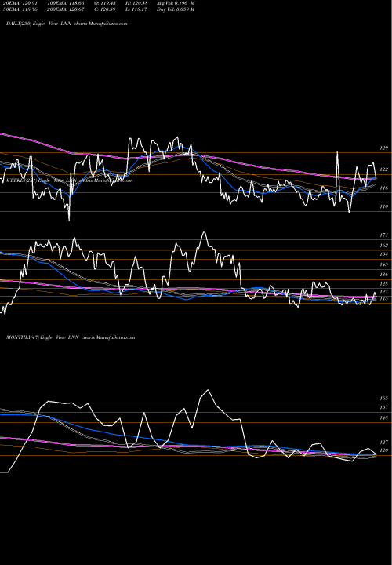Click the 115 price label on weekly chart
Viewport: 392px width, 565px height.
pos(383,299)
